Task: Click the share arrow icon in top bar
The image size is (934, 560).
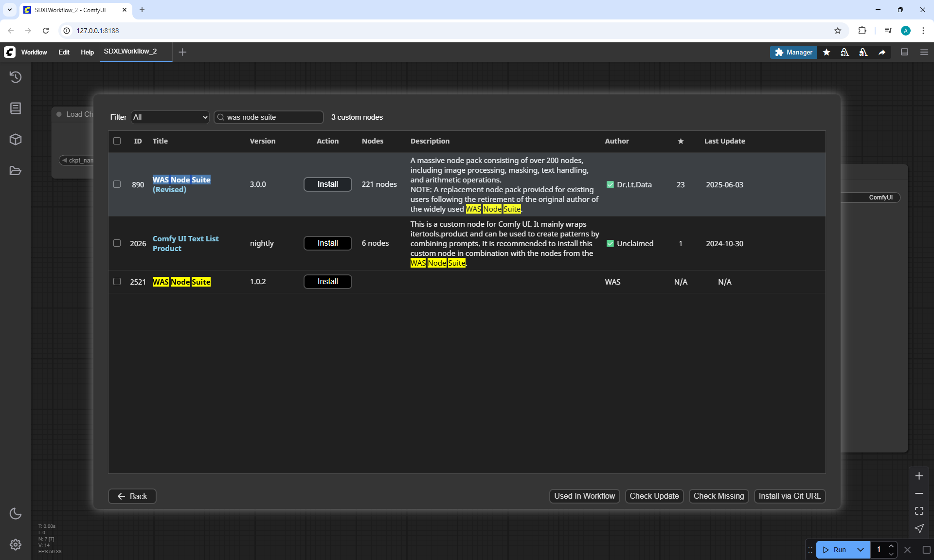Action: [882, 52]
